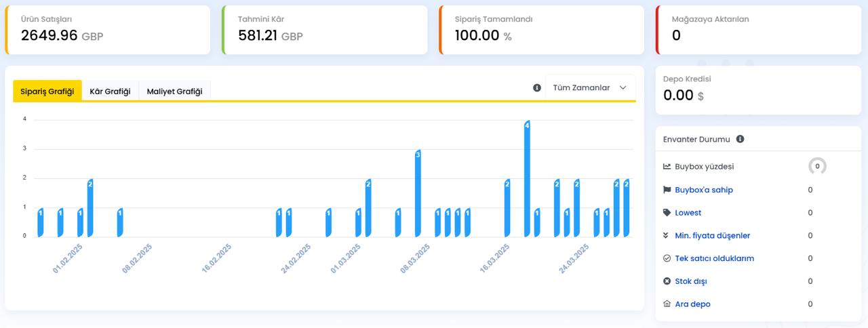Click the X-circle icon for Stok dışı
Image resolution: width=868 pixels, height=328 pixels.
[x=667, y=281]
